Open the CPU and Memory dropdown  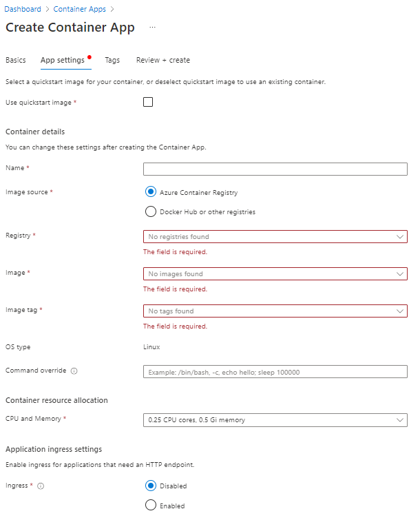275,420
